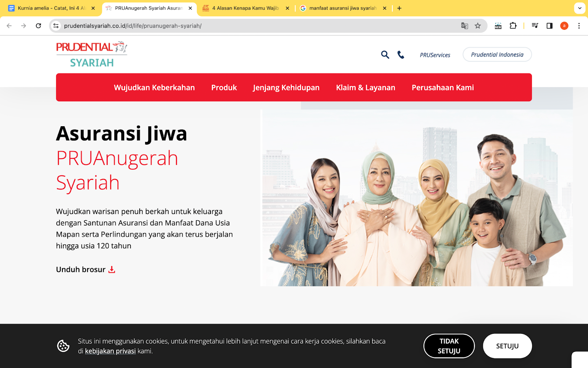The image size is (588, 368).
Task: Close the manfaat asuransi jiwa syariah tab
Action: click(x=385, y=8)
